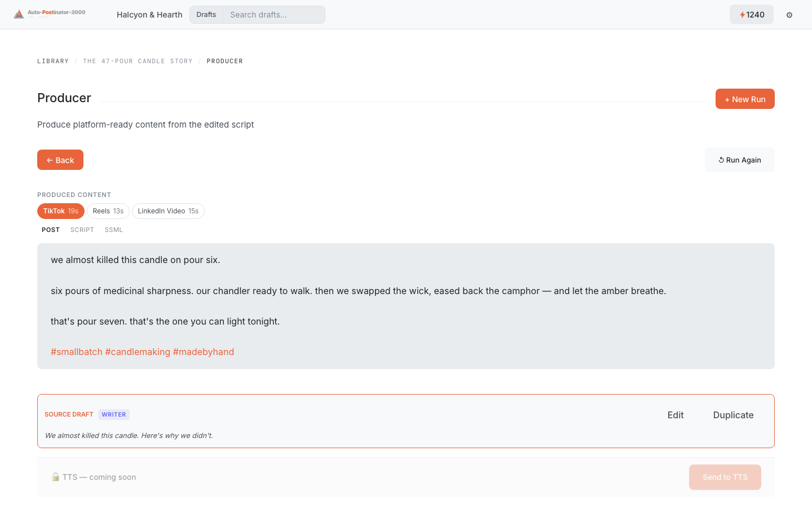
Task: Click the Producer page heading
Action: [x=64, y=98]
